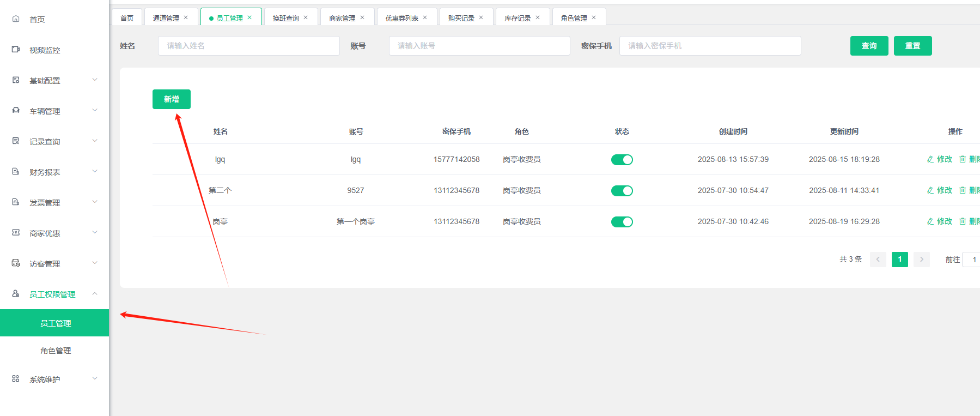980x416 pixels.
Task: Click the 视频监控 camera icon
Action: pyautogui.click(x=16, y=50)
